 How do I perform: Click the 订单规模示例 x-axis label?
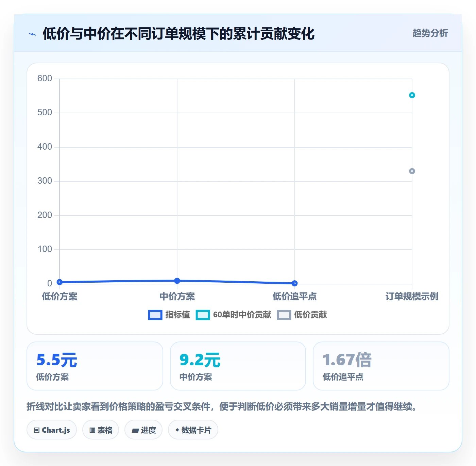[412, 297]
